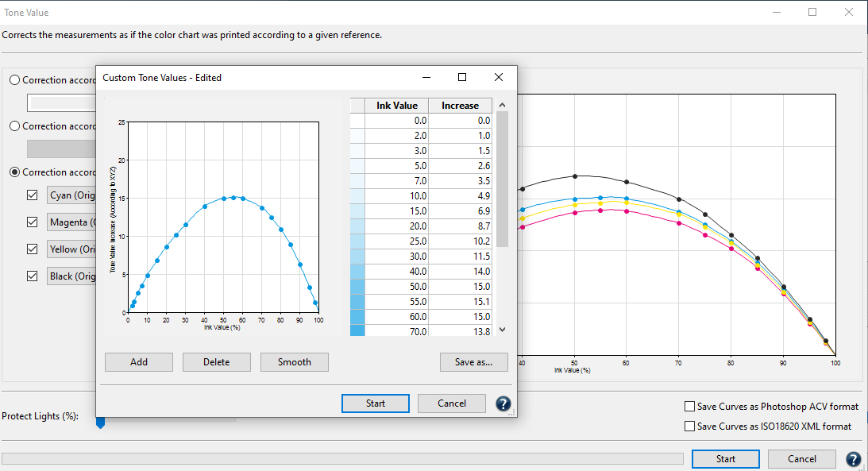The image size is (868, 471).
Task: Click the bottom progress bar in Tone Value window
Action: click(x=342, y=459)
